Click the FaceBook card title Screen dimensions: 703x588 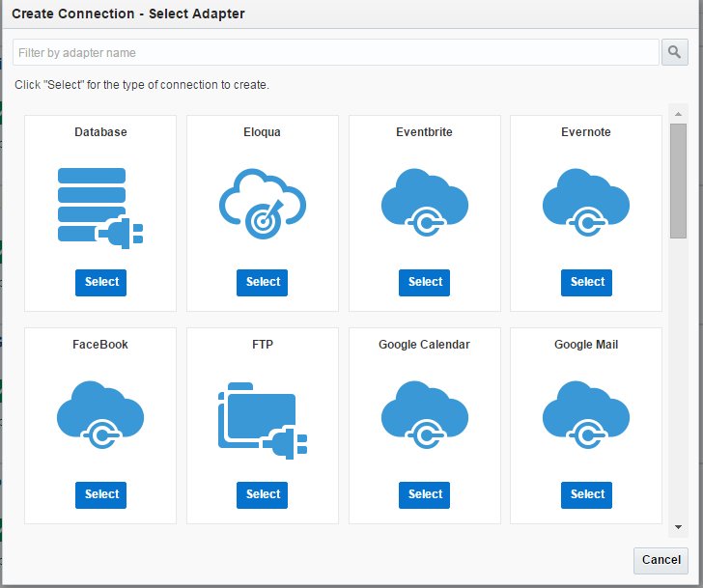pos(100,344)
